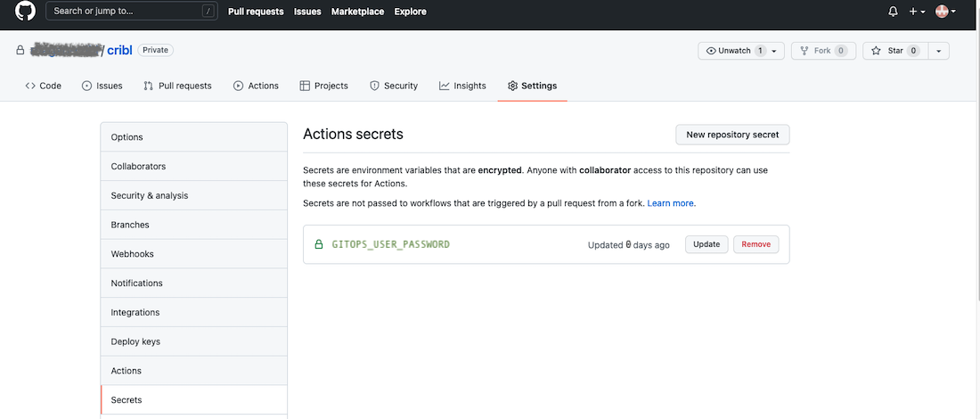Click the eye icon on Unwatch
Screen dimensions: 980x419
pyautogui.click(x=711, y=51)
